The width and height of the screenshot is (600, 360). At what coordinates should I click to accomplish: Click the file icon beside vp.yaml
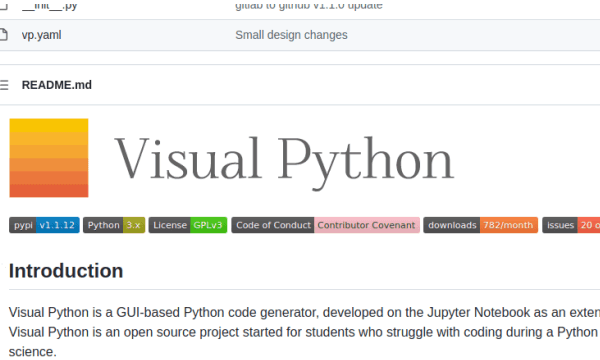3,35
